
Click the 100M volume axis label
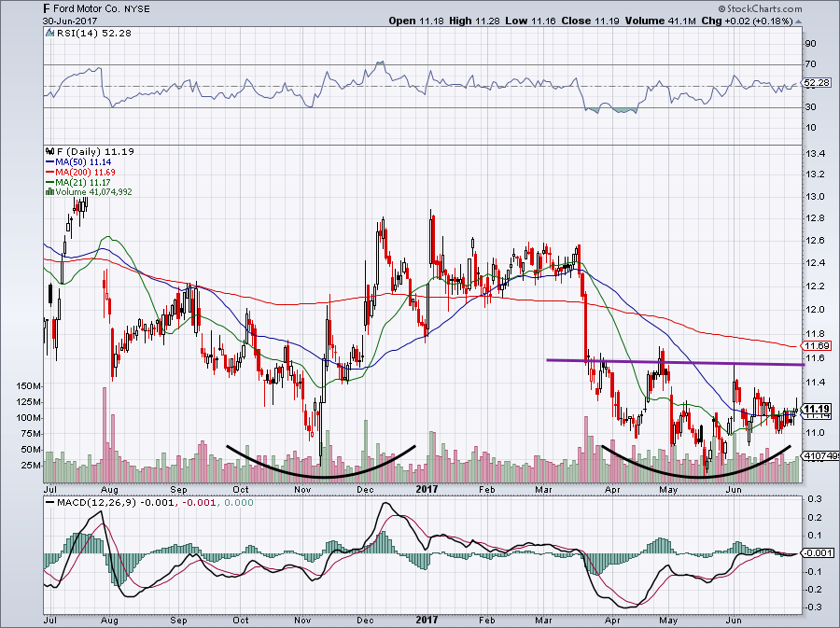30,418
